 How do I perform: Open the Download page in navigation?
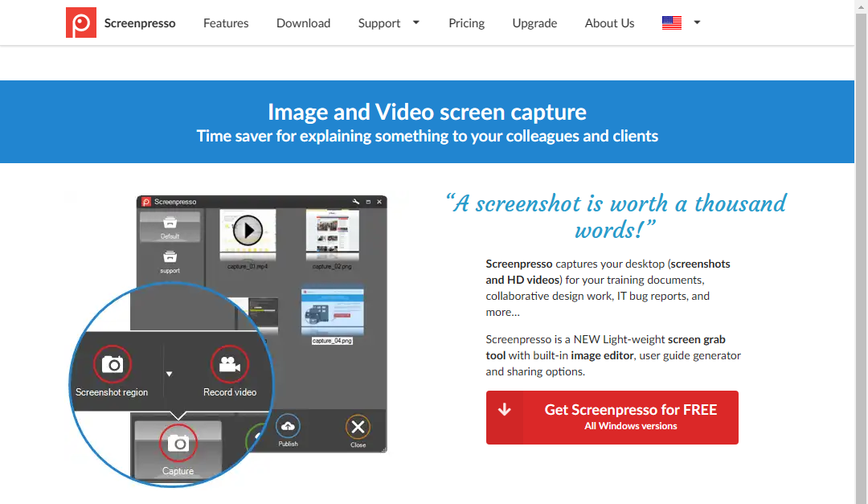[303, 23]
